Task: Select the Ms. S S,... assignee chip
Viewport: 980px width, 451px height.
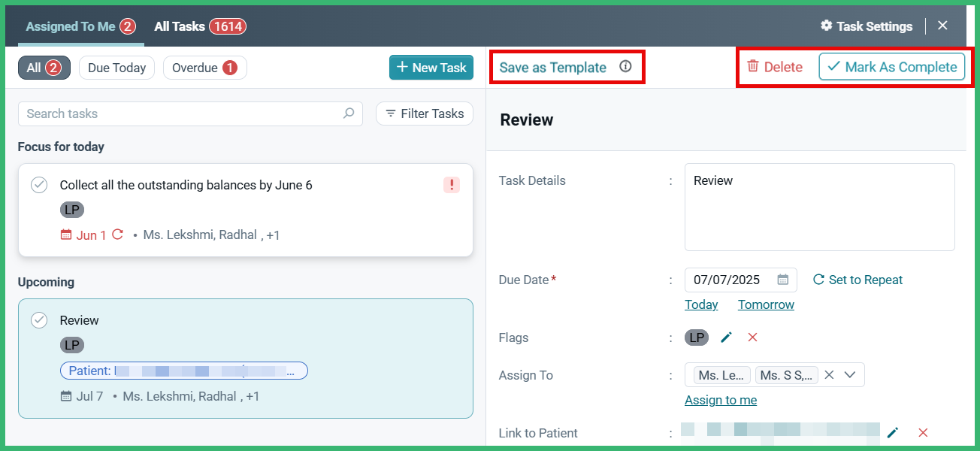Action: coord(786,375)
